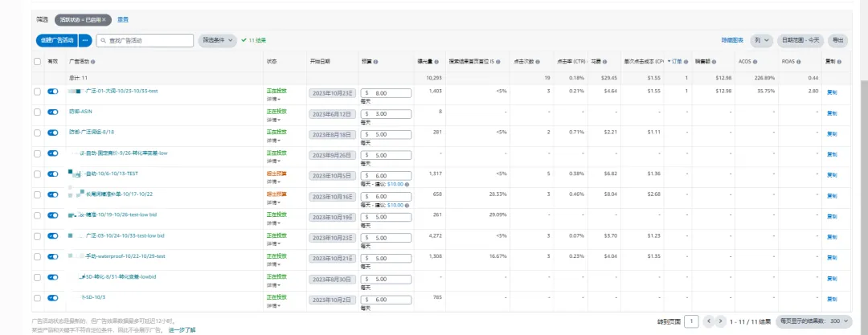Click the page number input showing 1
This screenshot has height=335, width=868.
(x=691, y=321)
